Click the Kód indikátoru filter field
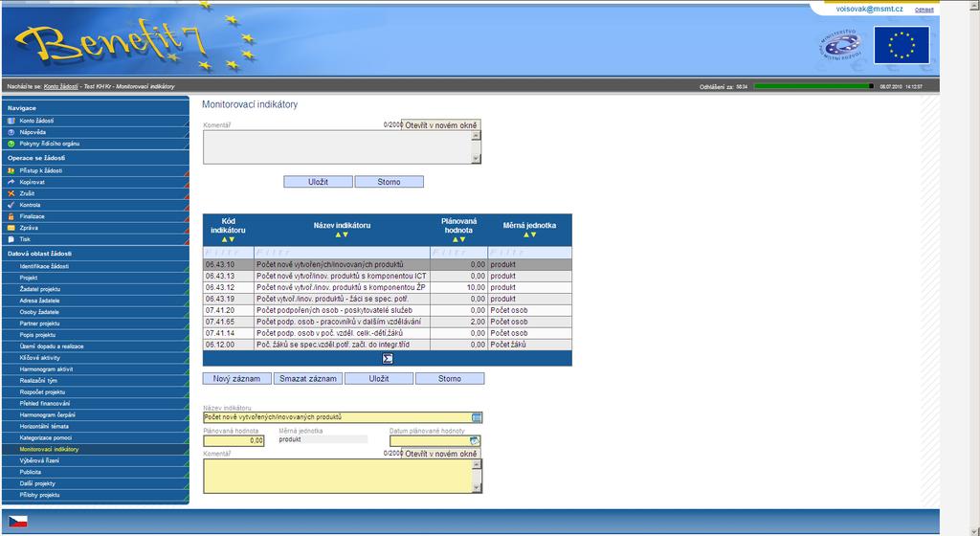The height and width of the screenshot is (536, 980). (x=228, y=253)
